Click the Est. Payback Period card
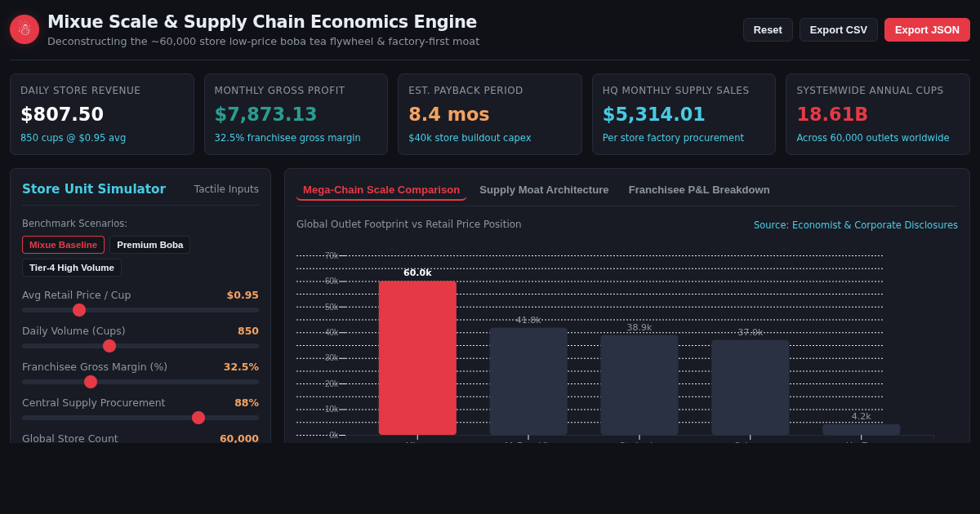The image size is (980, 514). [x=490, y=114]
